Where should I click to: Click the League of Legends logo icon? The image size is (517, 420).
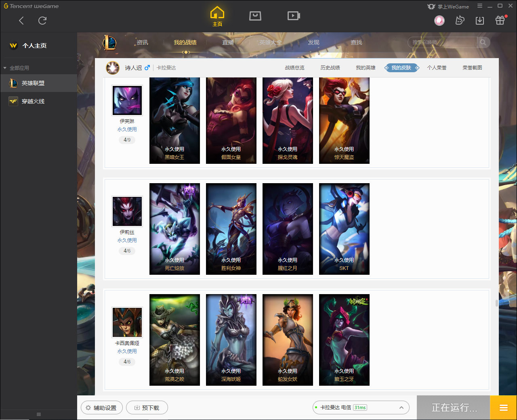point(109,42)
